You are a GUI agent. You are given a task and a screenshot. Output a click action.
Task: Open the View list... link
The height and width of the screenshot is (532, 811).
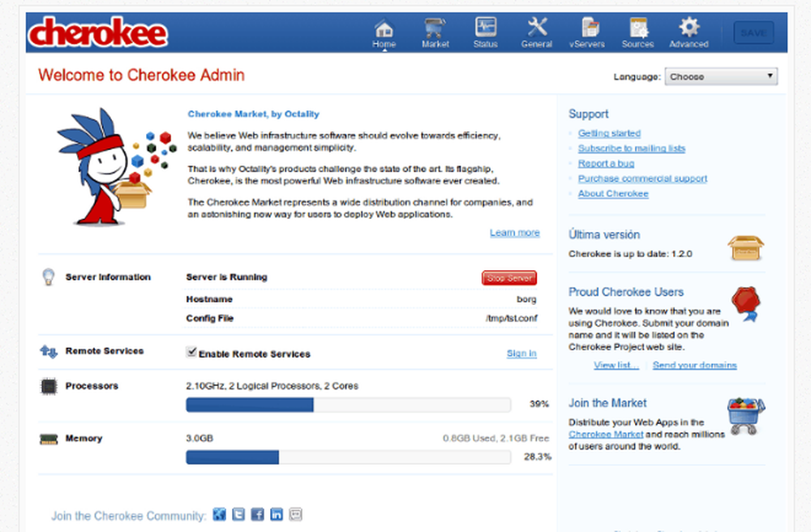(616, 365)
